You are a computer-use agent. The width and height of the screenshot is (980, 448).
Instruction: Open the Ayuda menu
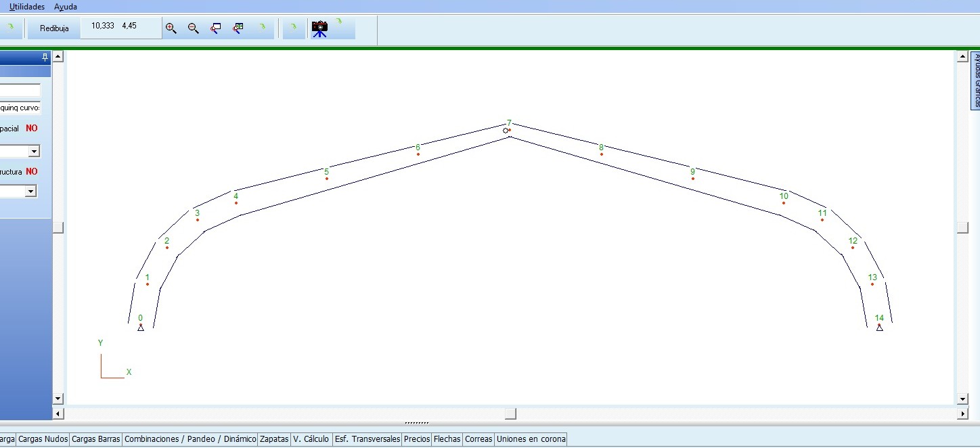point(66,7)
